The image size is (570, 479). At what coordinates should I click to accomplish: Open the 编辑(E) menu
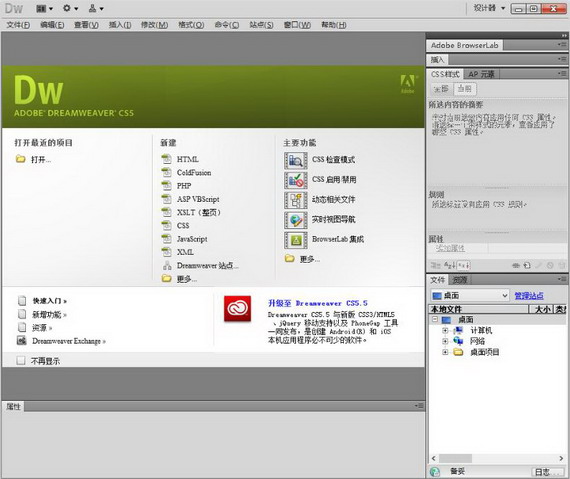52,25
